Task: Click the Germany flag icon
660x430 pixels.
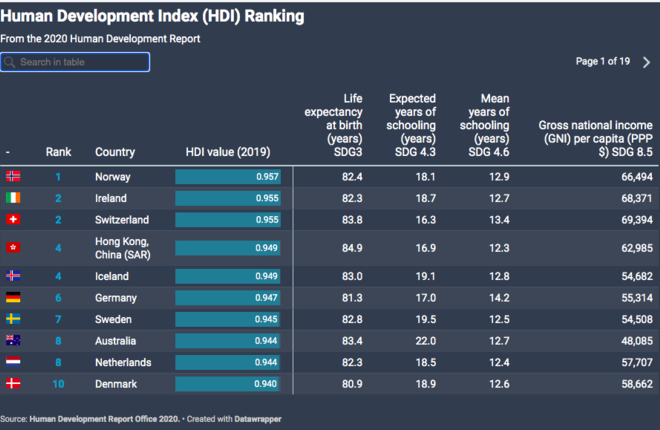Action: 13,297
